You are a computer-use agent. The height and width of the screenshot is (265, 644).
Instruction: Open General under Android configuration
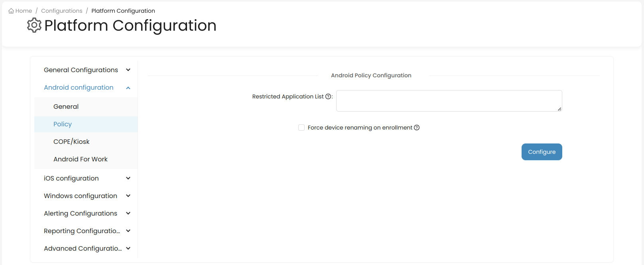point(86,106)
